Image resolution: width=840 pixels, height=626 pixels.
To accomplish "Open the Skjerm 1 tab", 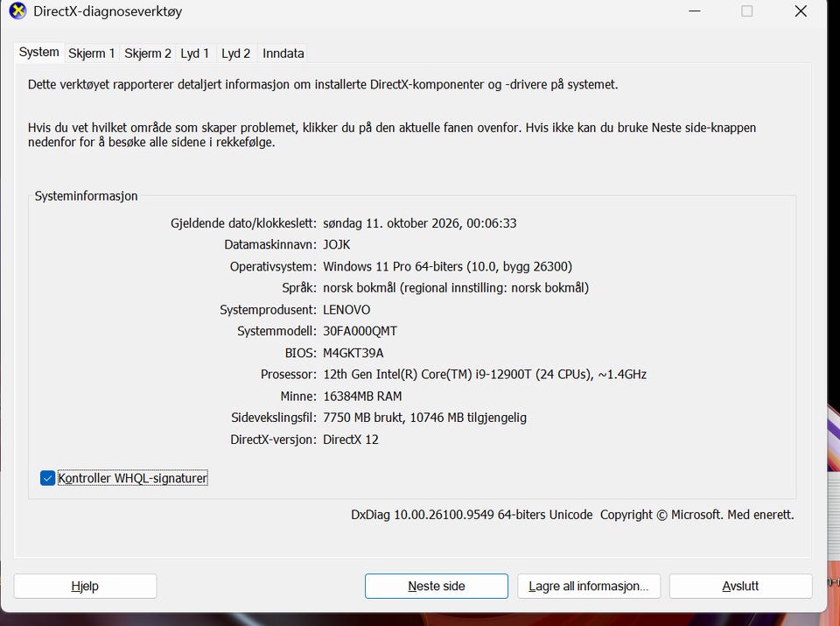I will [x=92, y=53].
